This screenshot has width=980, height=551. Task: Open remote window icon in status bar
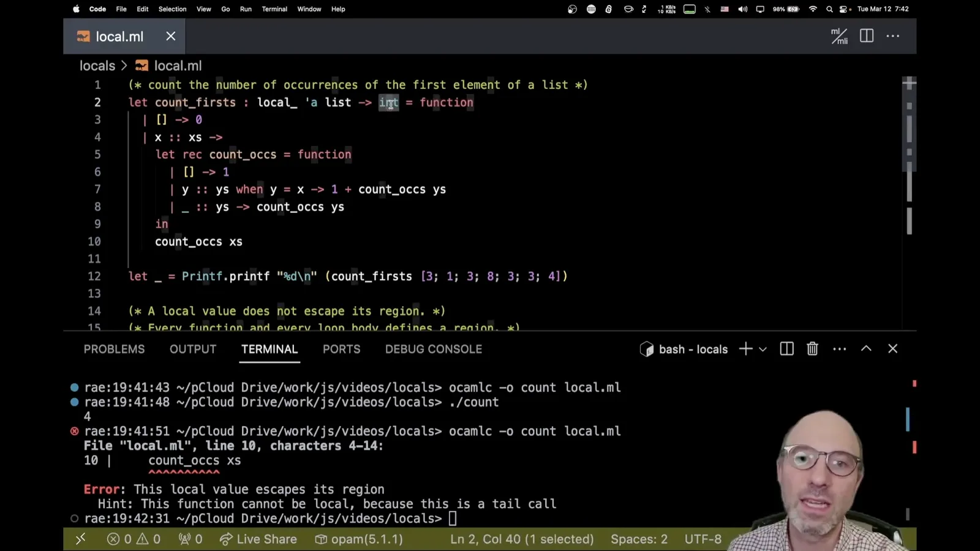(80, 539)
